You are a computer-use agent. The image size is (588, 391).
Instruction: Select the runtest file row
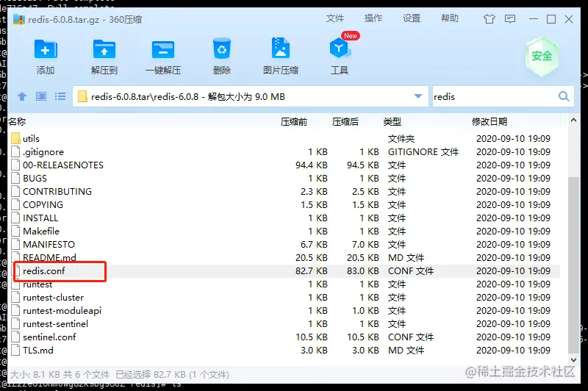[284, 284]
